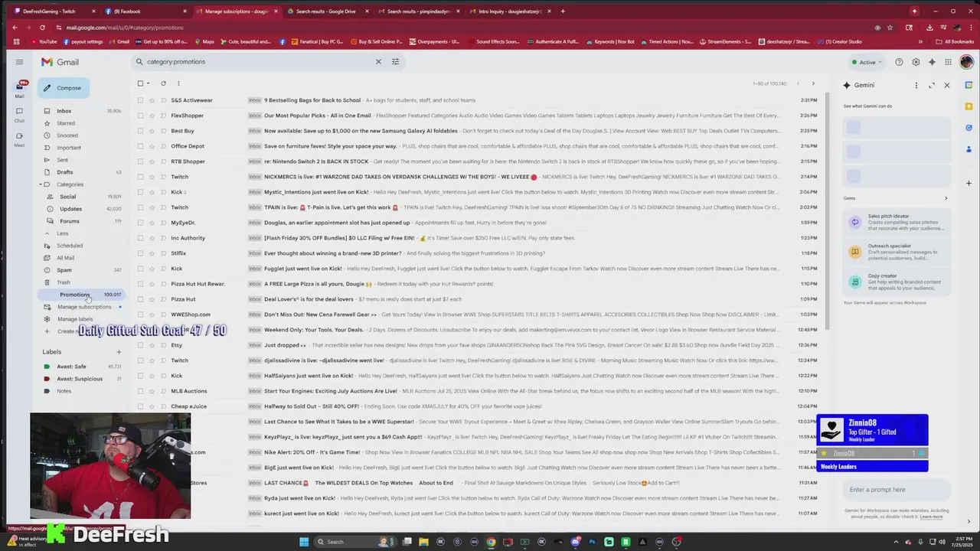Select the MyEyeDr. email checkbox
The image size is (980, 551).
coord(140,223)
